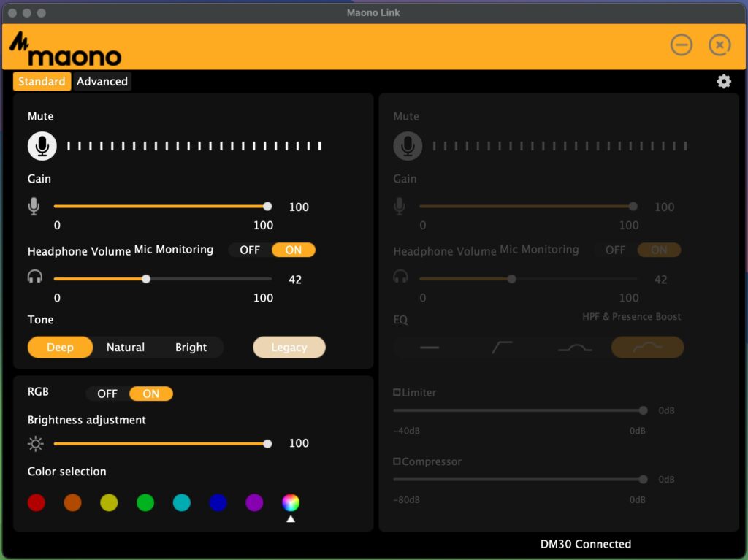This screenshot has height=560, width=748.
Task: Click the mic level meter in Standard panel
Action: click(x=194, y=146)
